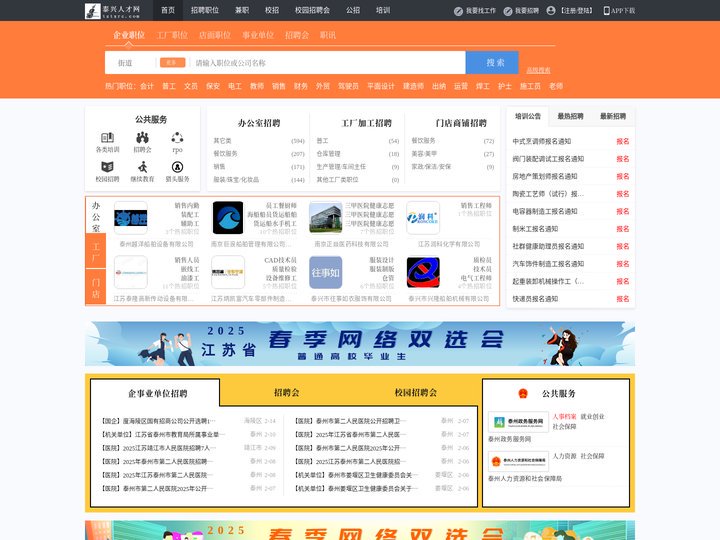Click the 我要找工作 pencil icon
Screen dimensions: 720x540
coord(458,11)
